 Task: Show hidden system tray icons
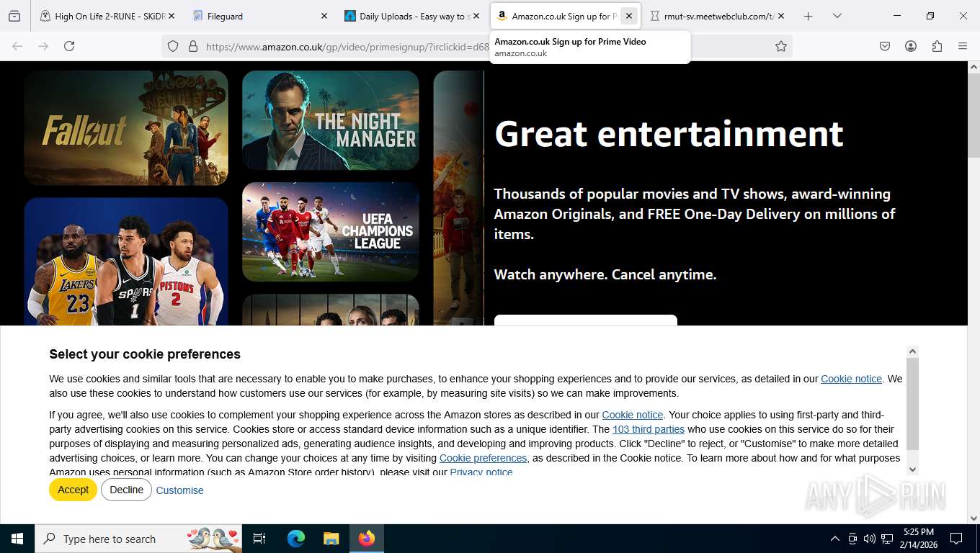835,539
